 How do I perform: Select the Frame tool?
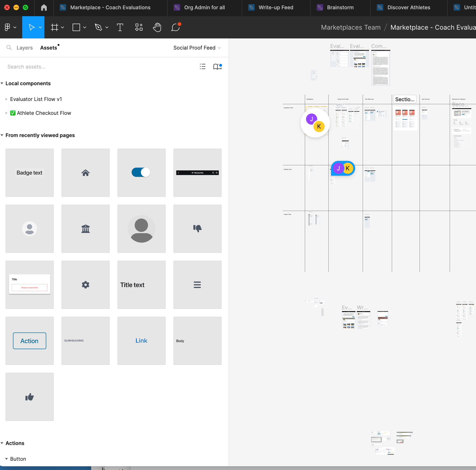[x=54, y=27]
